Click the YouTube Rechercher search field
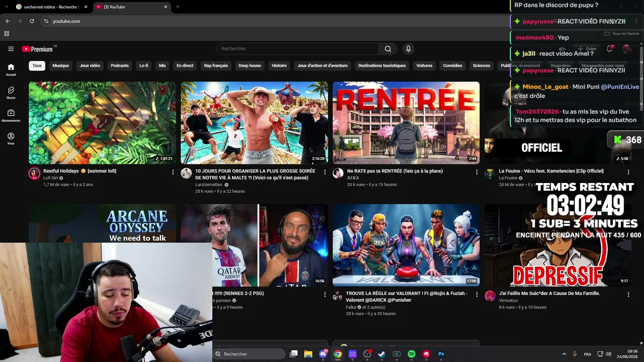This screenshot has height=362, width=644. coord(297,49)
